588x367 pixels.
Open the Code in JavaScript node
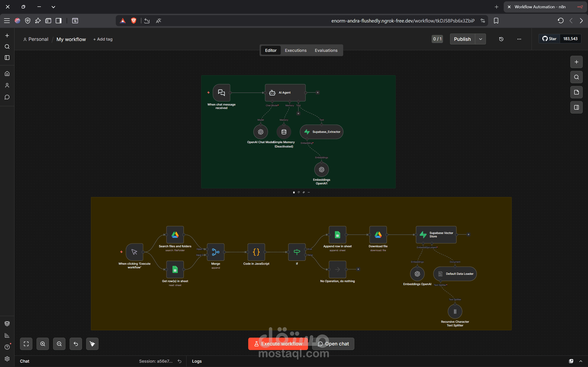click(x=256, y=252)
